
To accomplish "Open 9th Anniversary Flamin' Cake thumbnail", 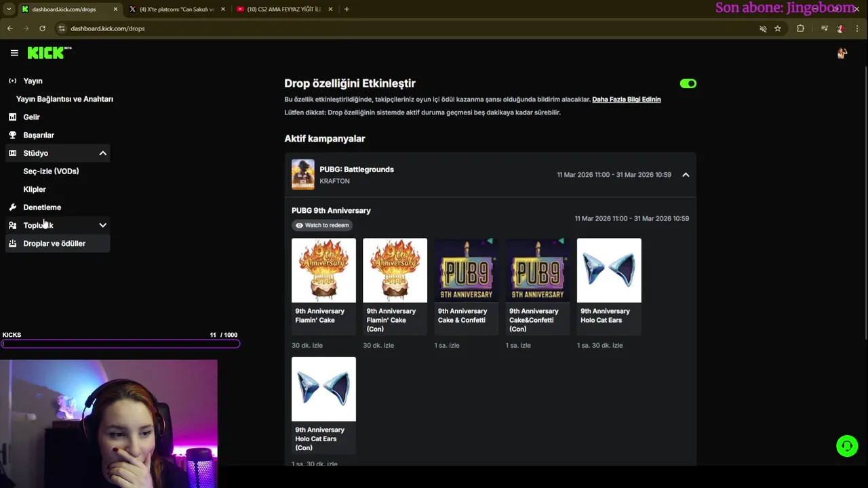I will (323, 270).
